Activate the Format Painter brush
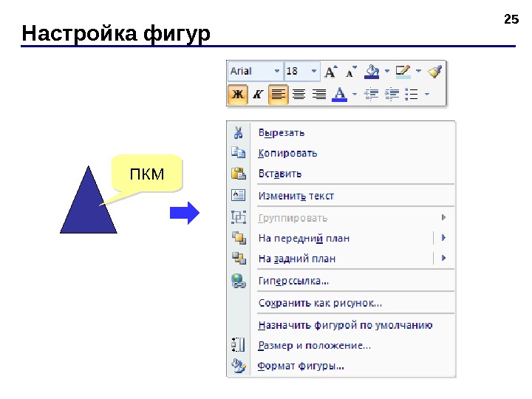Viewport: 532px width, 399px height. 434,71
